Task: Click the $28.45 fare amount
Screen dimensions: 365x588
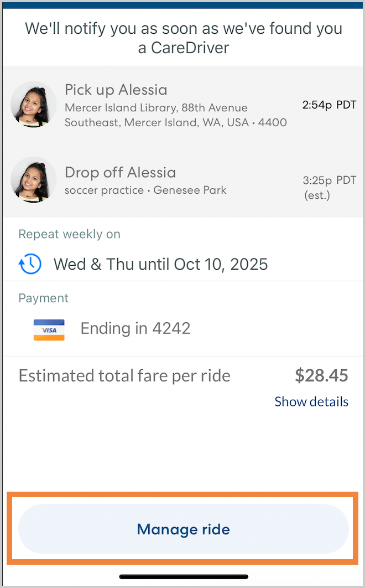Action: coord(321,376)
